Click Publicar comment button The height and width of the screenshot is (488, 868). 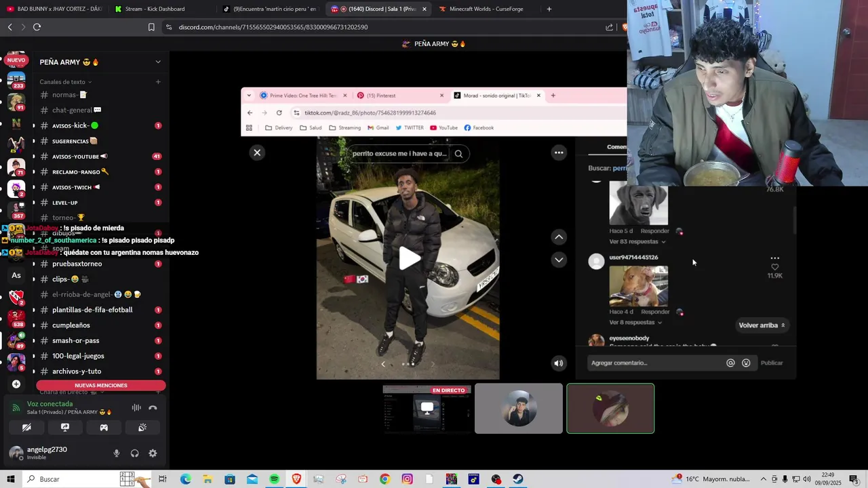click(772, 363)
